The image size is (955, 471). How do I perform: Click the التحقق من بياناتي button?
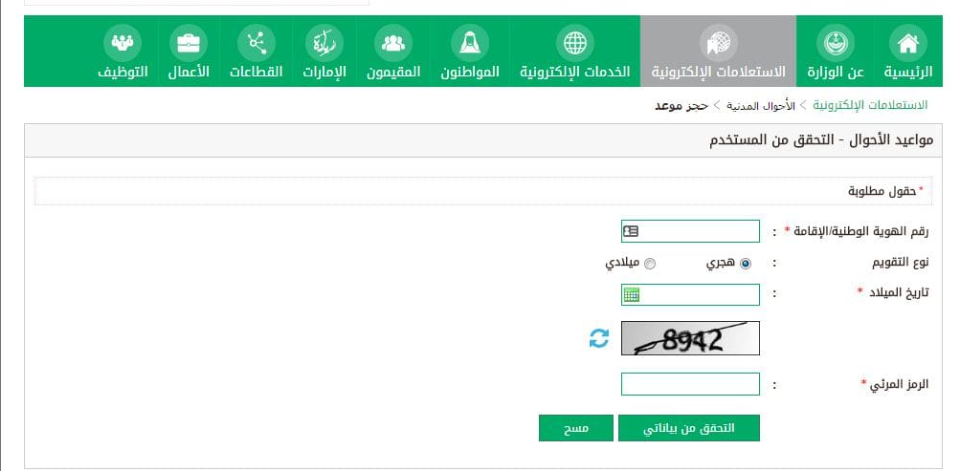(689, 428)
